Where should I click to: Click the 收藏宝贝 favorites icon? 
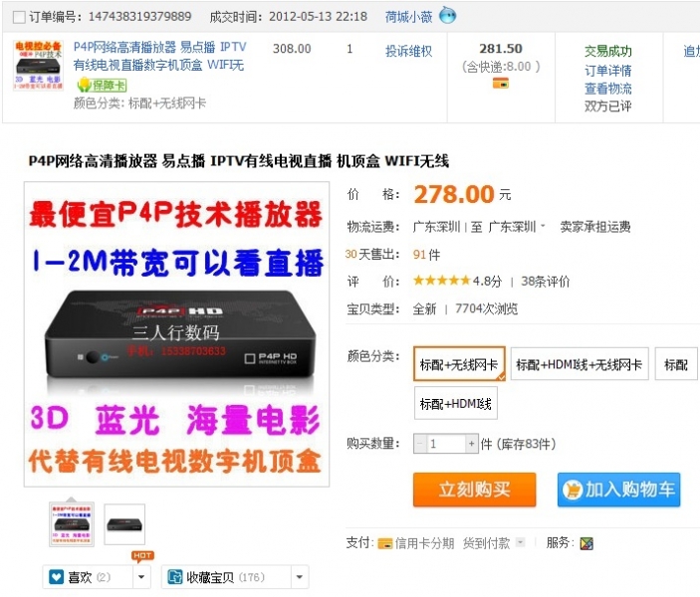point(174,577)
